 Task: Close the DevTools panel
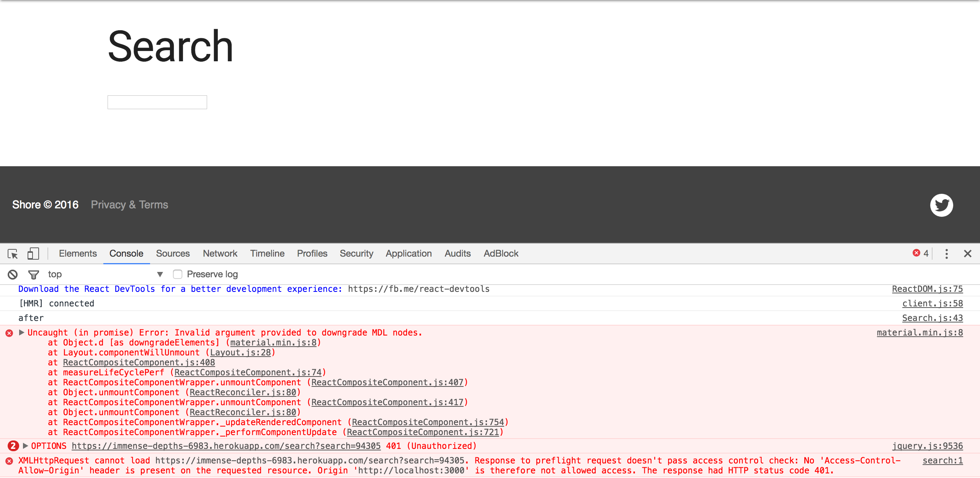[967, 254]
